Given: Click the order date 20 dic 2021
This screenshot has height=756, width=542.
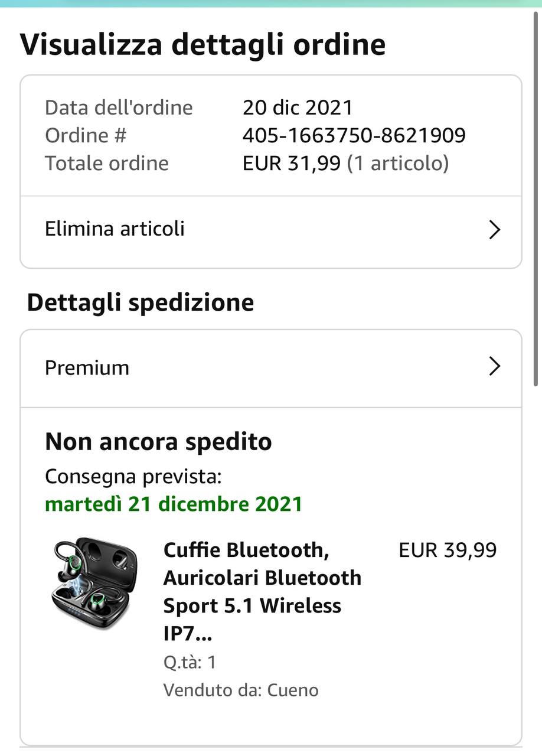Looking at the screenshot, I should 298,108.
